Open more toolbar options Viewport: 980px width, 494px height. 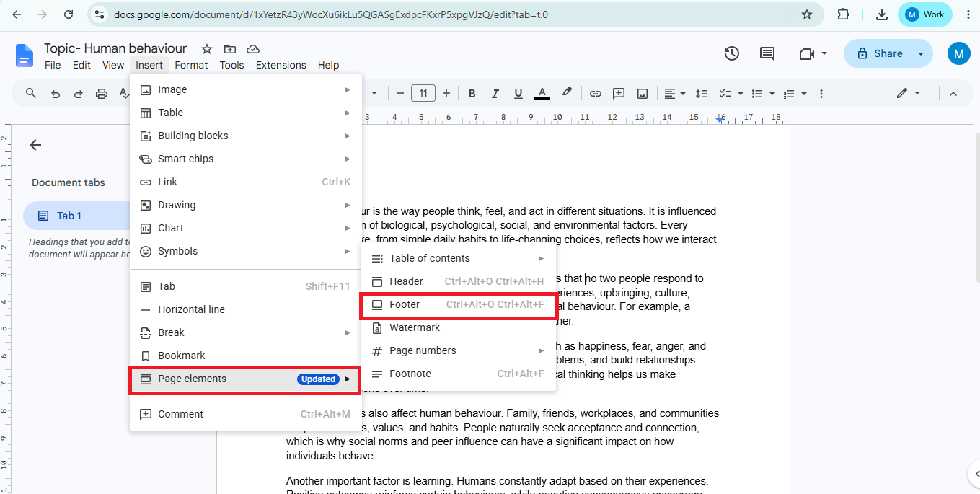coord(821,93)
